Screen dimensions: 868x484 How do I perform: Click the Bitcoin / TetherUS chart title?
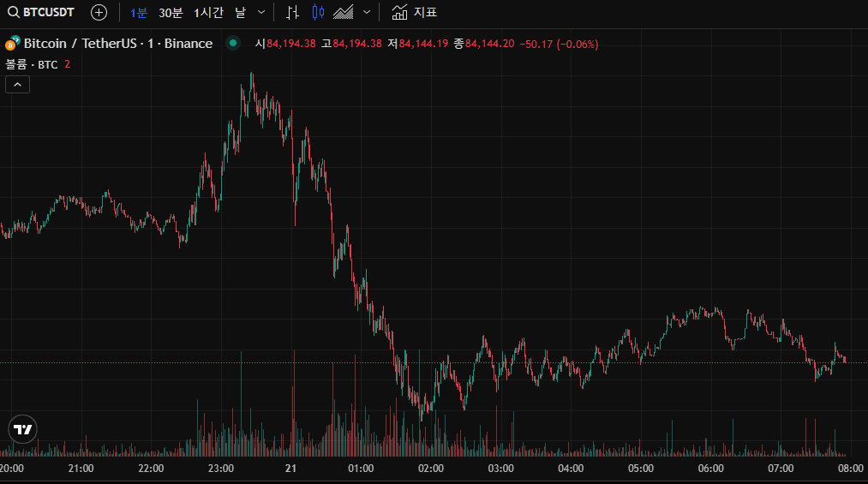click(x=117, y=44)
